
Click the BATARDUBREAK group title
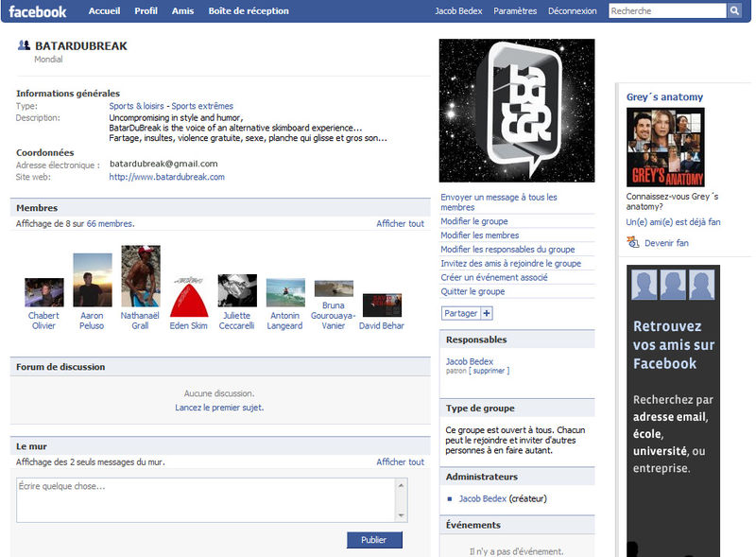(x=81, y=45)
